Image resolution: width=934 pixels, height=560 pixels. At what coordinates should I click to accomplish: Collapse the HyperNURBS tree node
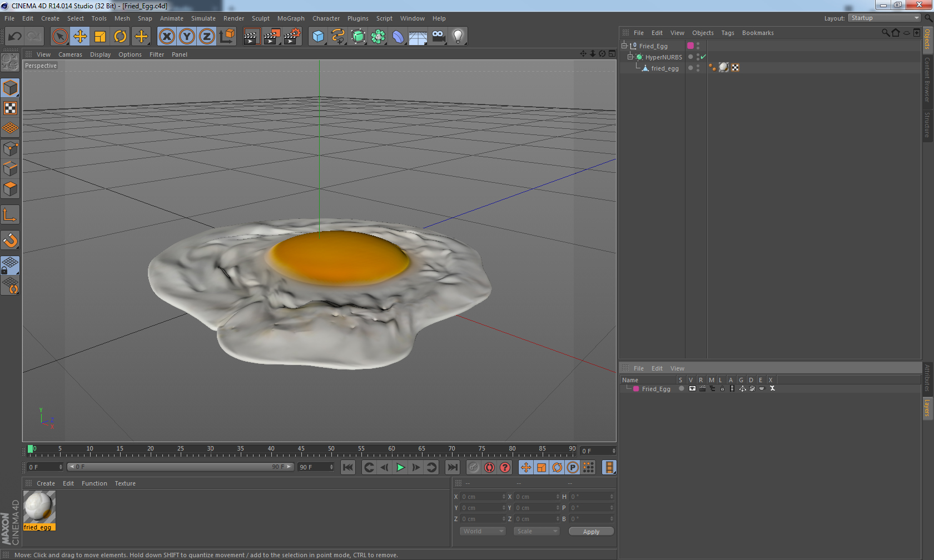[630, 57]
